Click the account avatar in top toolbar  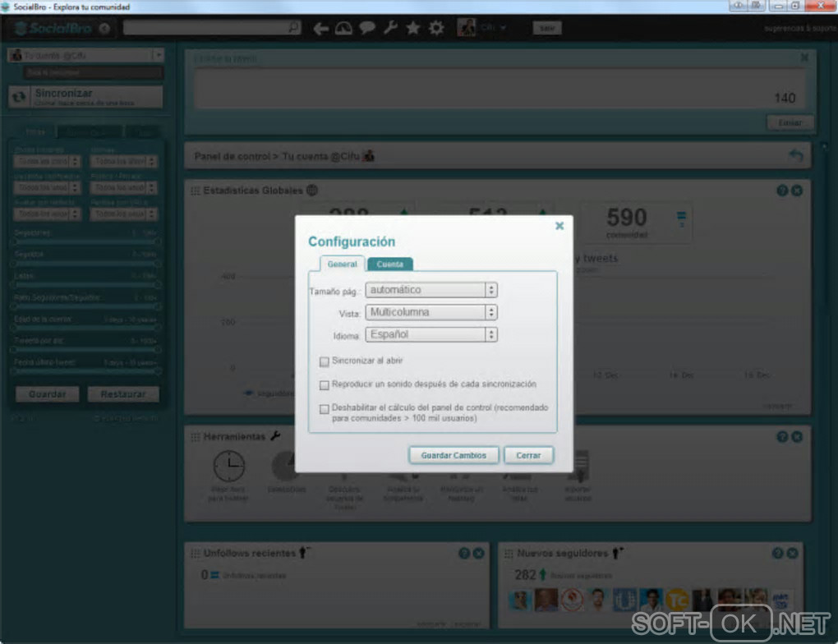(466, 27)
